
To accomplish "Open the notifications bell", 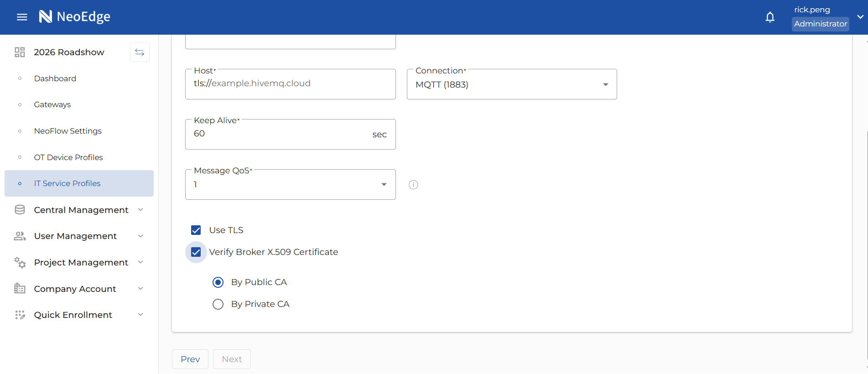I will tap(770, 17).
